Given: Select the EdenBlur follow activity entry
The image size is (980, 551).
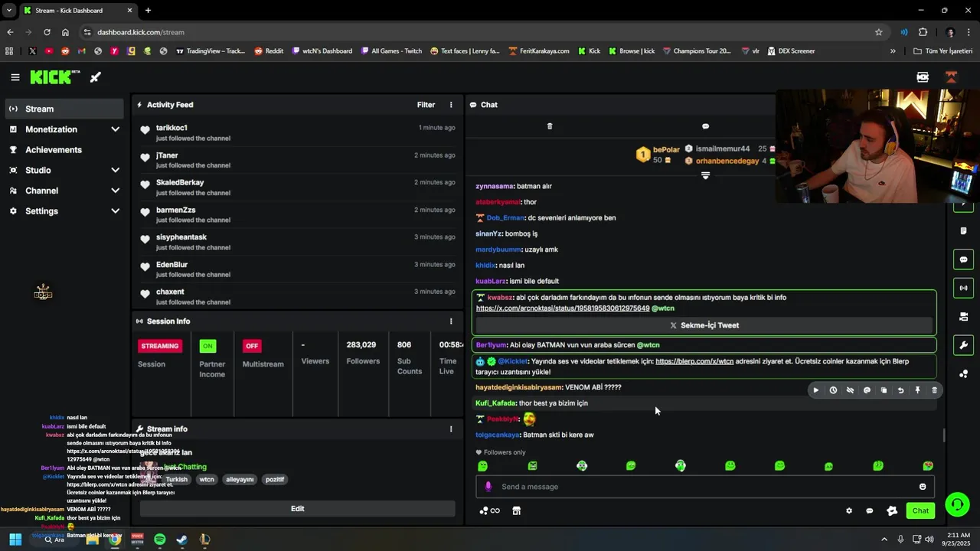Looking at the screenshot, I should pyautogui.click(x=297, y=269).
